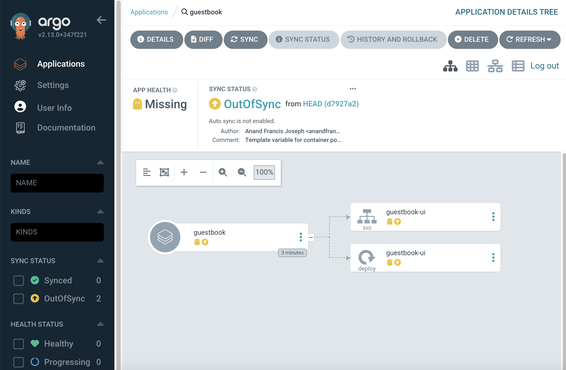The width and height of the screenshot is (566, 370).
Task: Collapse the SYNC STATUS filter section
Action: (x=100, y=261)
